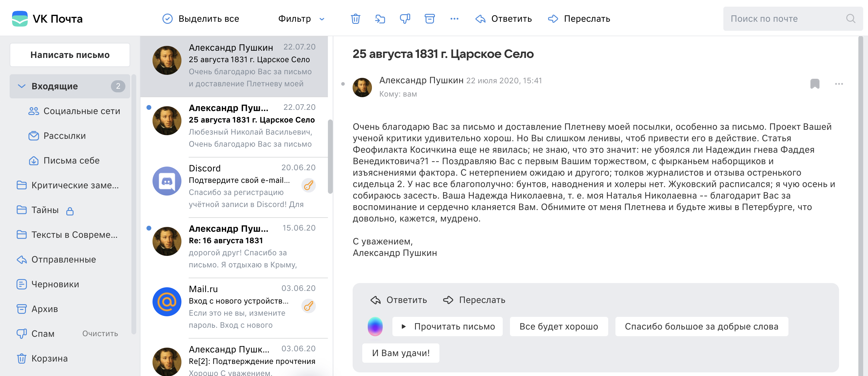The height and width of the screenshot is (376, 868).
Task: Click Переслать in the reply panel
Action: tap(474, 300)
